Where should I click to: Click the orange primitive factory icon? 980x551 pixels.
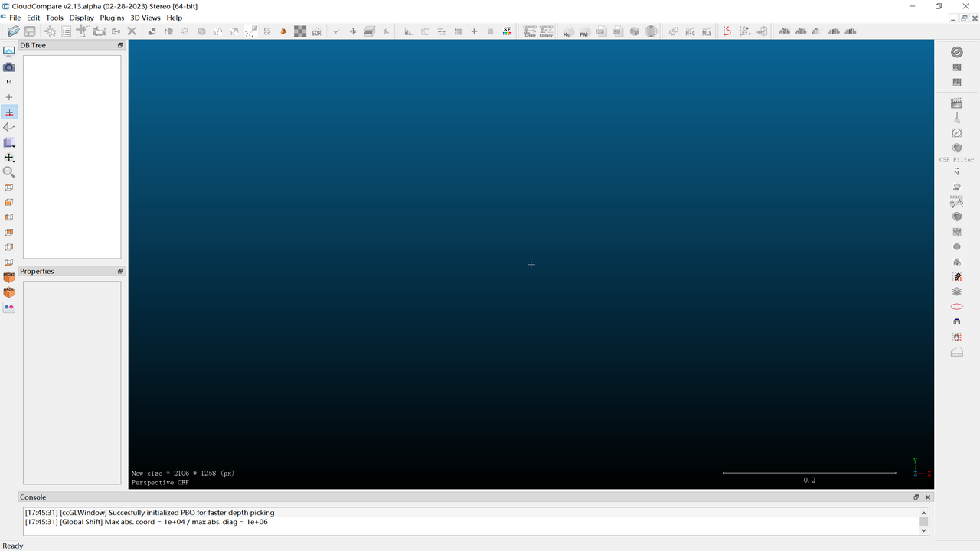pos(283,31)
